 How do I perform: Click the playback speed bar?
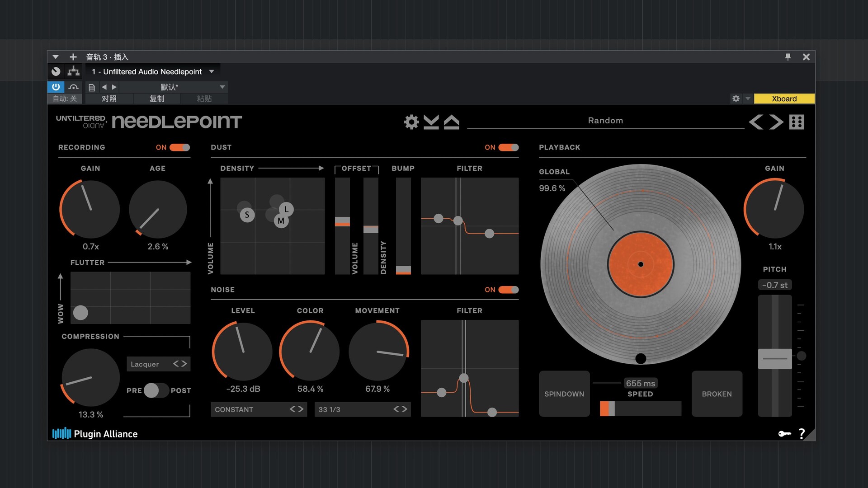pyautogui.click(x=641, y=408)
